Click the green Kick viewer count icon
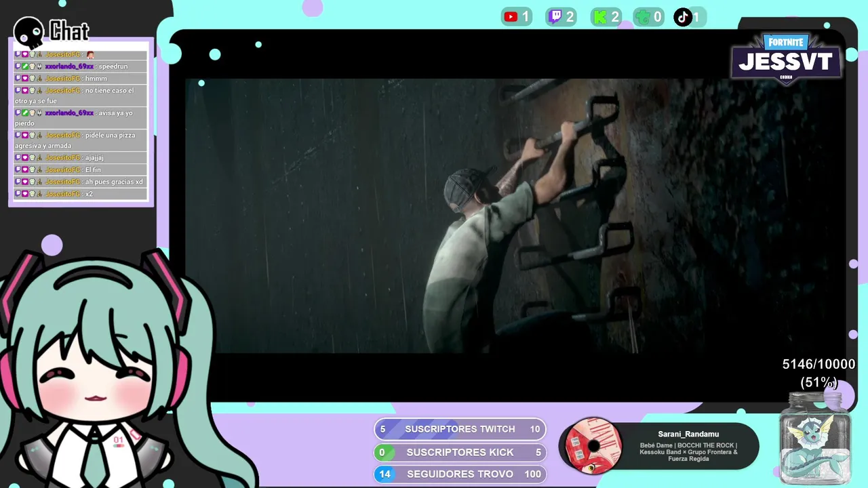Viewport: 868px width, 488px height. point(599,17)
